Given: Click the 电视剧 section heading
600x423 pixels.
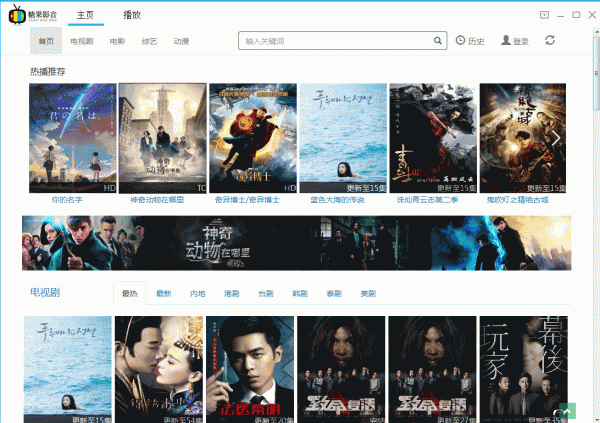Looking at the screenshot, I should (x=45, y=292).
